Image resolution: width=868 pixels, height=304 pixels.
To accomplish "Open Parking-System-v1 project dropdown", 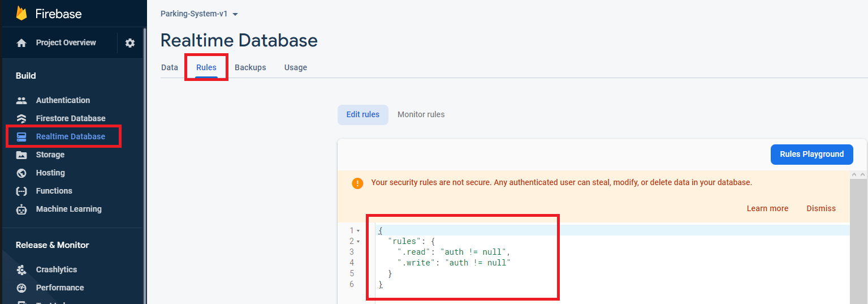I will (200, 14).
